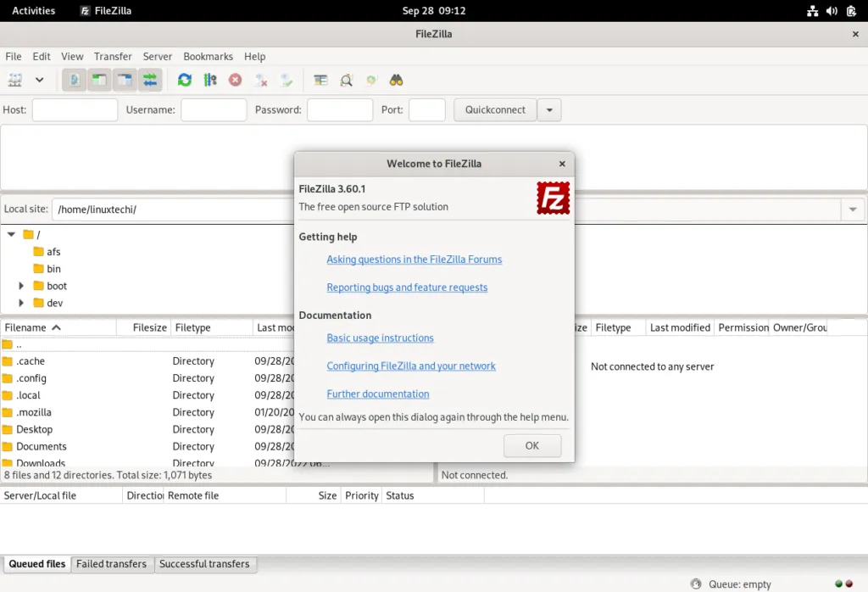Open the Transfer menu
This screenshot has width=868, height=592.
113,56
